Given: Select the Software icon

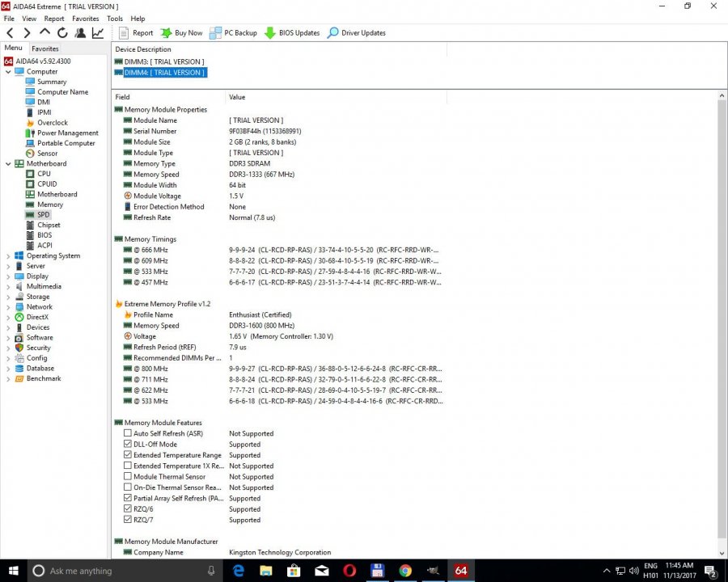Looking at the screenshot, I should click(19, 337).
